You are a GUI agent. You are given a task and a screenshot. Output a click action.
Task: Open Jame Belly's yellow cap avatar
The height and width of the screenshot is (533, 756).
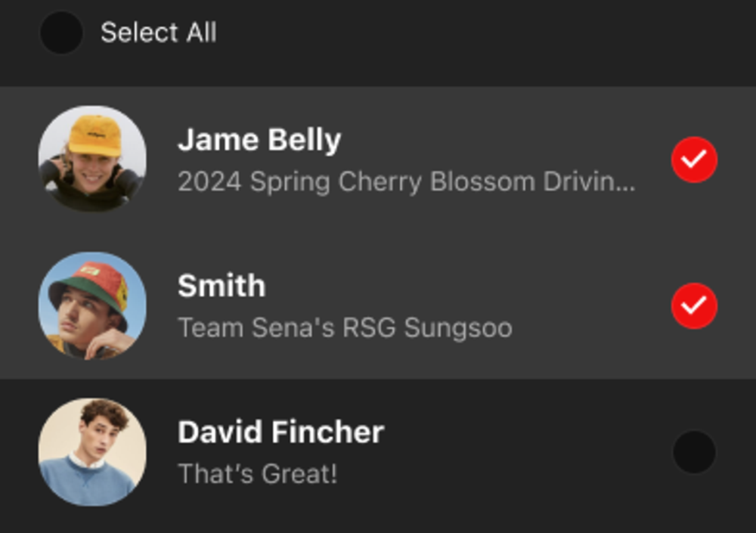92,159
